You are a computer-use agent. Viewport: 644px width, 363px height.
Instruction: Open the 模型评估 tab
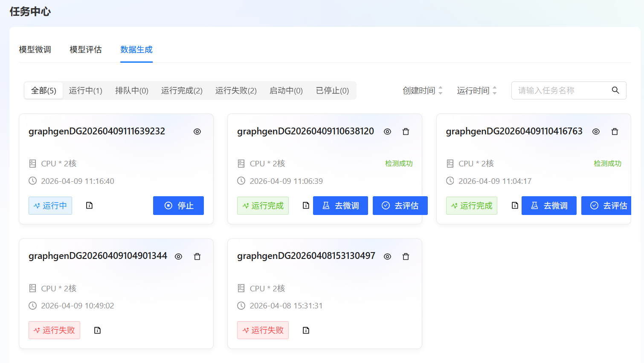(86, 50)
